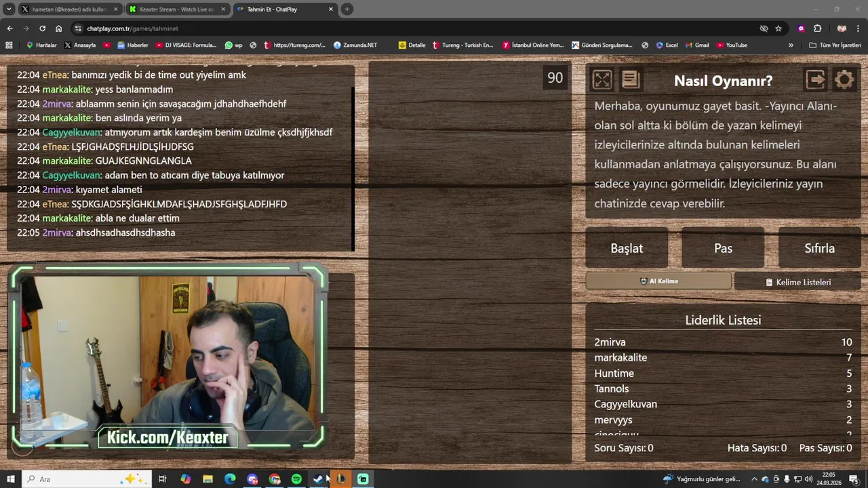Viewport: 868px width, 488px height.
Task: Open Windows Start menu
Action: tap(10, 479)
